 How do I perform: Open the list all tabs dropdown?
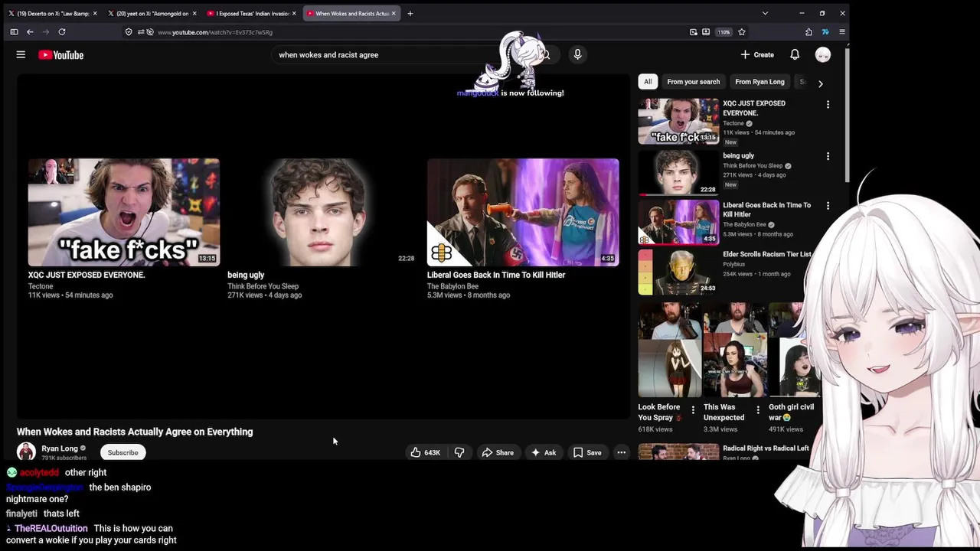tap(765, 13)
